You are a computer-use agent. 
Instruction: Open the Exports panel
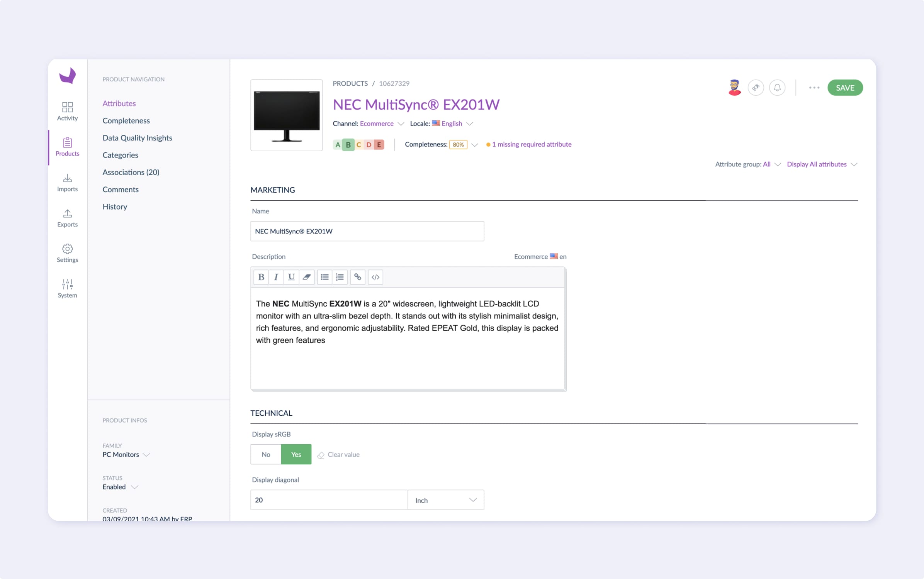tap(67, 218)
